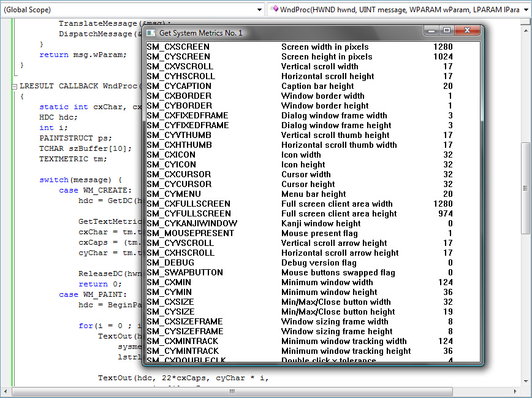This screenshot has height=398, width=532.
Task: Click SM_CYSIZE label
Action: click(170, 312)
